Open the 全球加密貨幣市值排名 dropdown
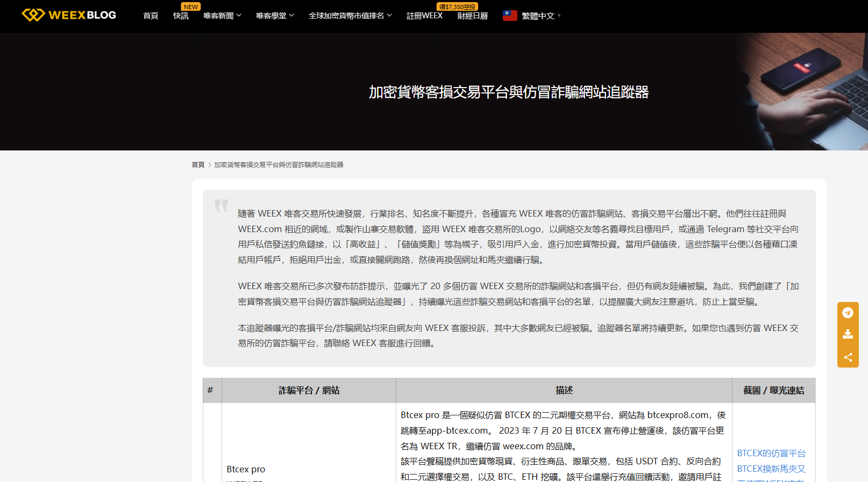 350,16
